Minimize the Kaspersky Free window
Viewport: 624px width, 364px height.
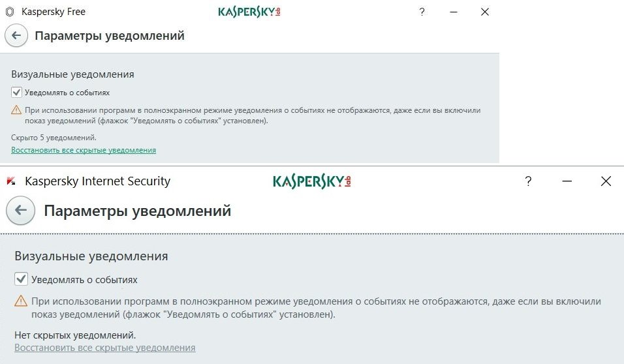click(453, 12)
